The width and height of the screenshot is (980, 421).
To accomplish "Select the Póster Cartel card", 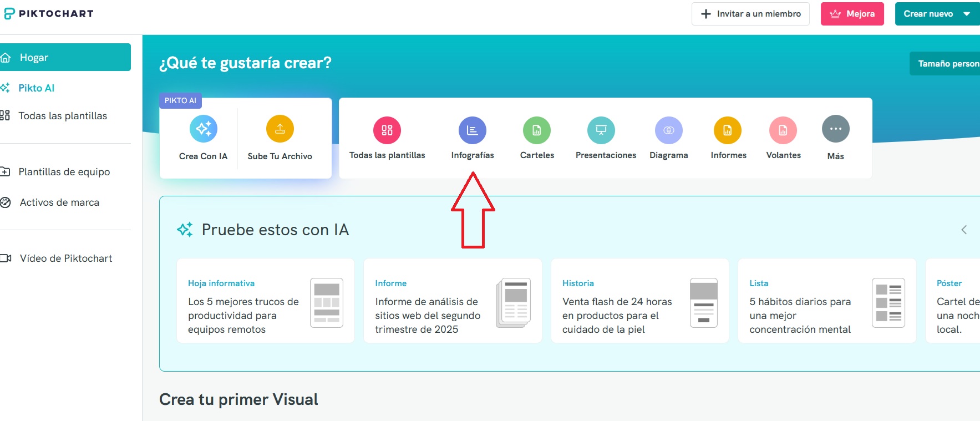I will tap(953, 301).
